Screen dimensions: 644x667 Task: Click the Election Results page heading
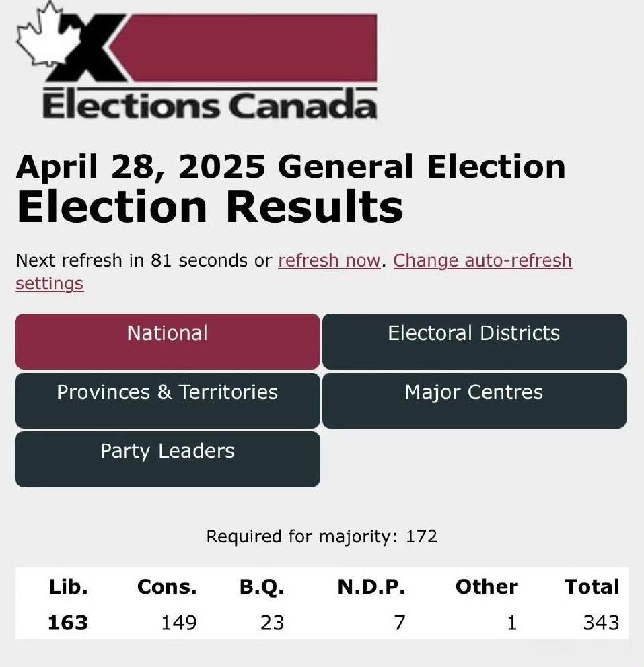[210, 207]
